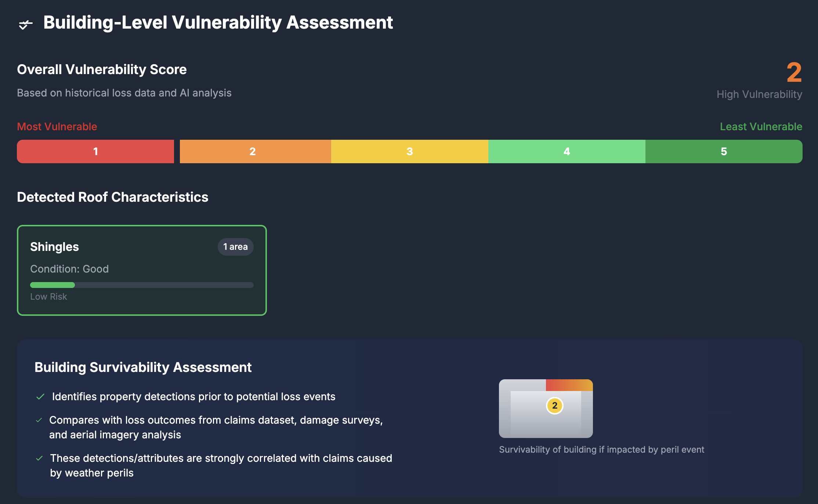Click the 'Most Vulnerable' red label
This screenshot has width=818, height=504.
pos(57,127)
